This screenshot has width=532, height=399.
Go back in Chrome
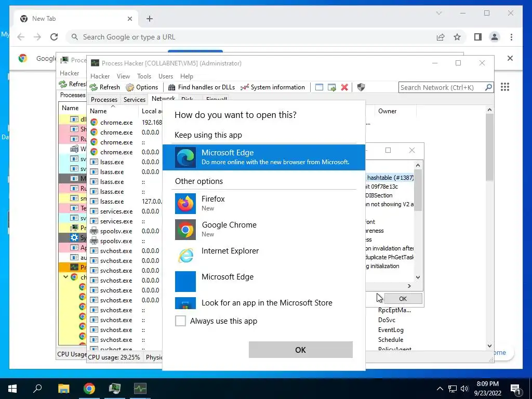pyautogui.click(x=21, y=37)
